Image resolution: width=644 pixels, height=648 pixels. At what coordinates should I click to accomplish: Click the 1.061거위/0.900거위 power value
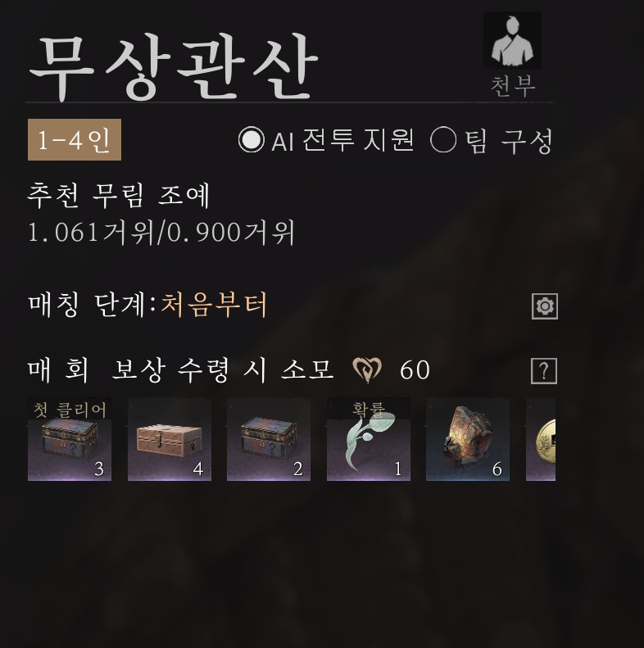click(161, 233)
